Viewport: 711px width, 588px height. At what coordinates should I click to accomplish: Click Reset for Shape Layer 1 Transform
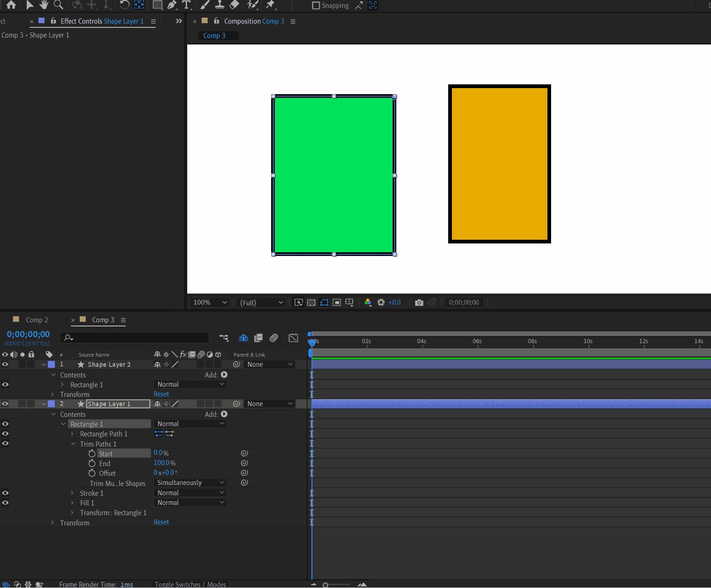[161, 522]
